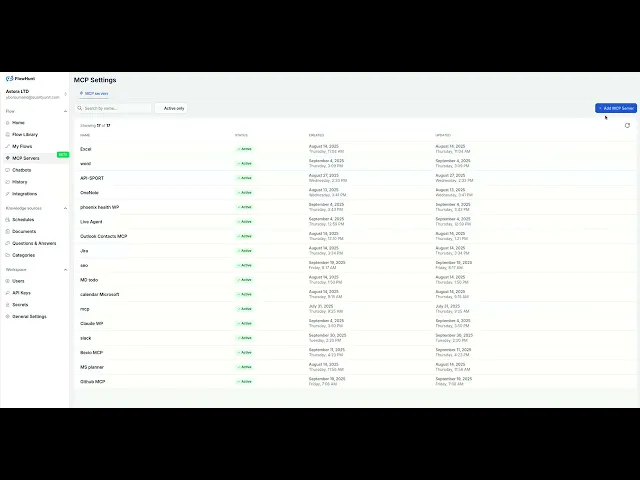Click the Schedules sidebar icon

tap(8, 220)
